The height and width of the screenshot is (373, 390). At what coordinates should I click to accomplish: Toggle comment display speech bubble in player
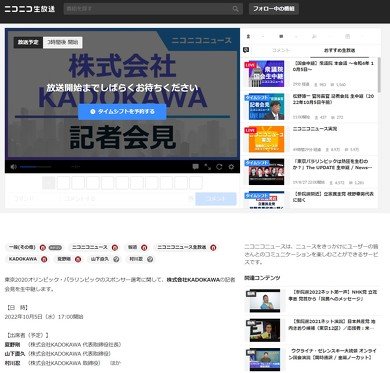[x=196, y=167]
